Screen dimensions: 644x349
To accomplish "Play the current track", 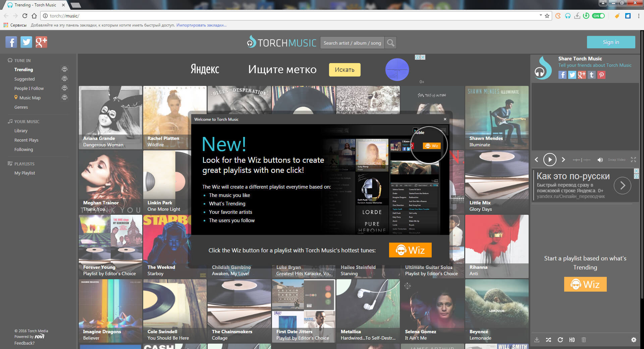I will coord(550,159).
